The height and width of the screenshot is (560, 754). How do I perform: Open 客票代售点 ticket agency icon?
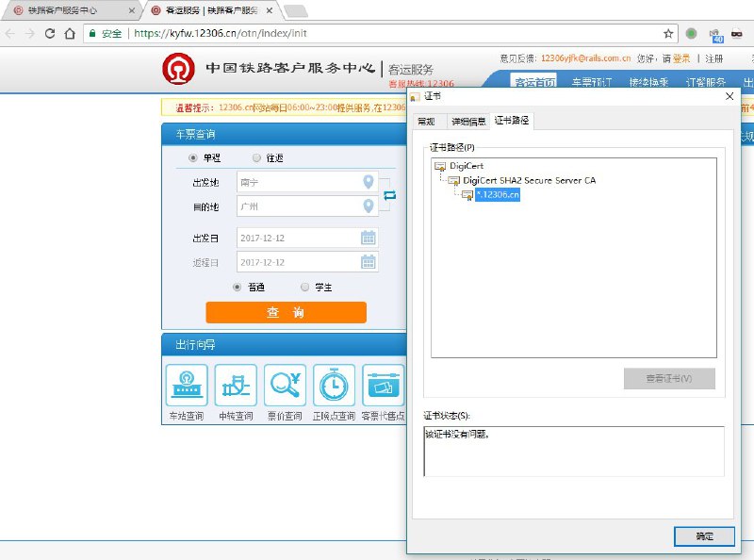coord(384,386)
